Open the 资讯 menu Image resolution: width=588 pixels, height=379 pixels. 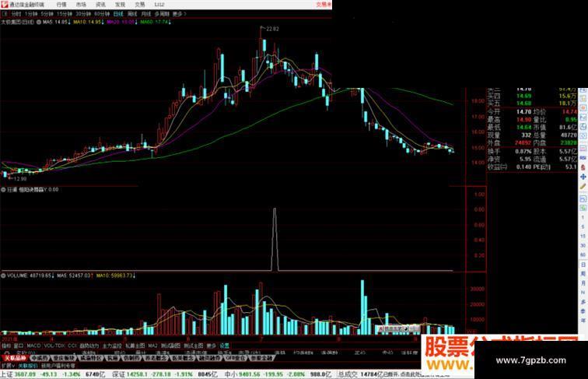[100, 5]
